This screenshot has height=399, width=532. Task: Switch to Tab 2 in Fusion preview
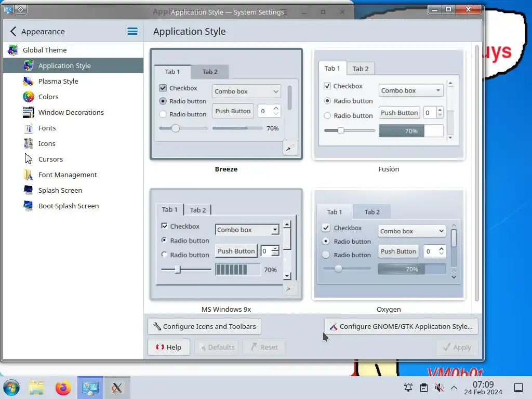[x=361, y=69]
